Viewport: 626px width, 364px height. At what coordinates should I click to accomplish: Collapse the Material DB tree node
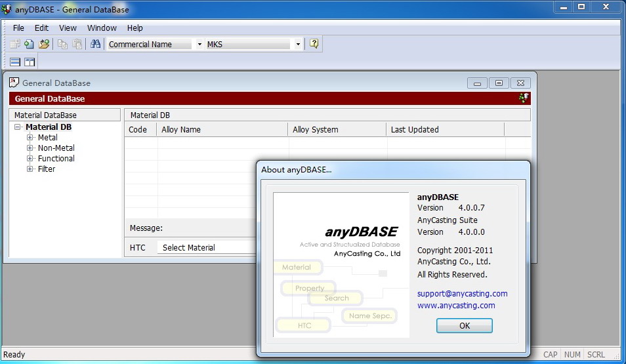point(18,127)
